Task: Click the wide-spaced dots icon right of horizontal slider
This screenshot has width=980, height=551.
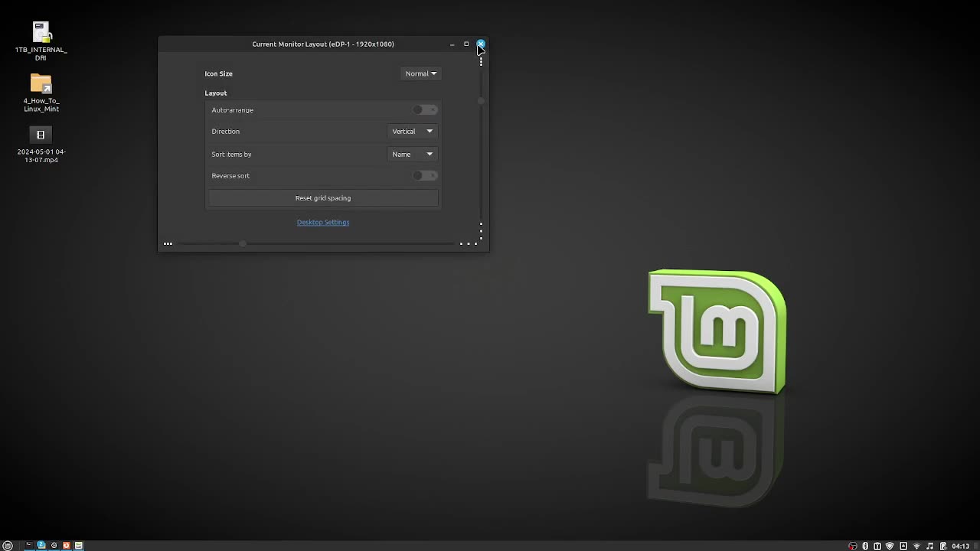Action: (469, 243)
